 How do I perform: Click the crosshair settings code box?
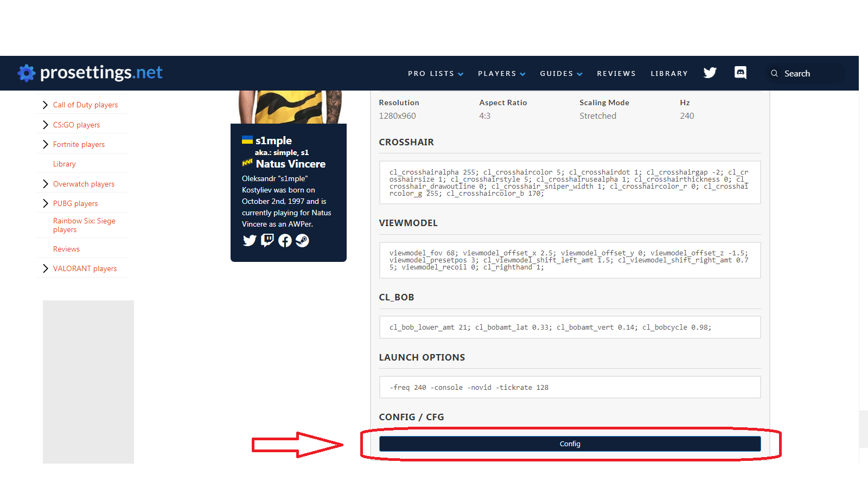(570, 183)
